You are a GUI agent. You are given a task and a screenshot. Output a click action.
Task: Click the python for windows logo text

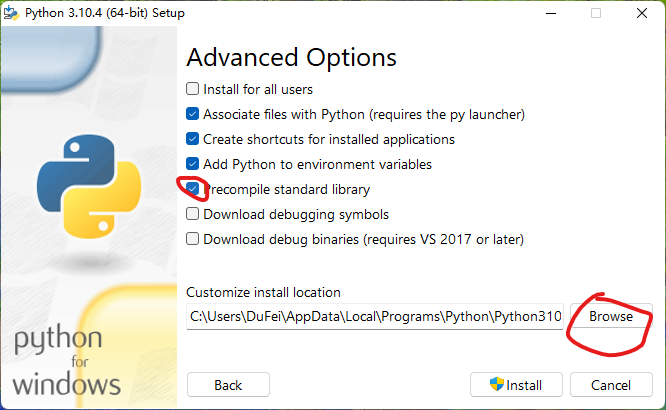point(67,362)
